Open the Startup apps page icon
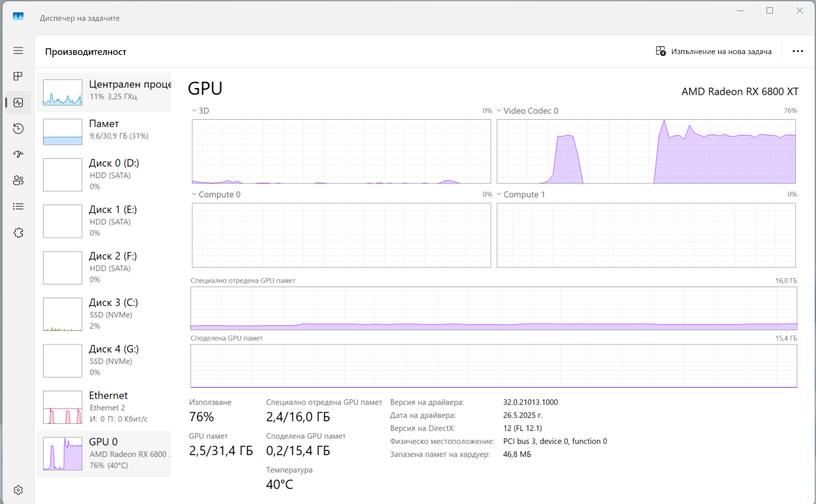This screenshot has width=816, height=504. [18, 154]
